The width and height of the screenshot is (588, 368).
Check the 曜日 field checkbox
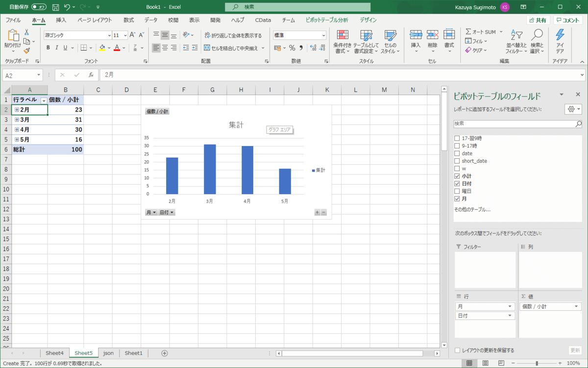[457, 191]
